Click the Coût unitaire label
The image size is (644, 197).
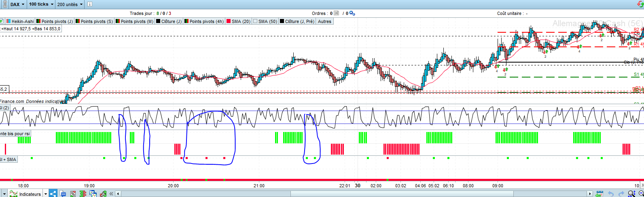click(x=512, y=13)
